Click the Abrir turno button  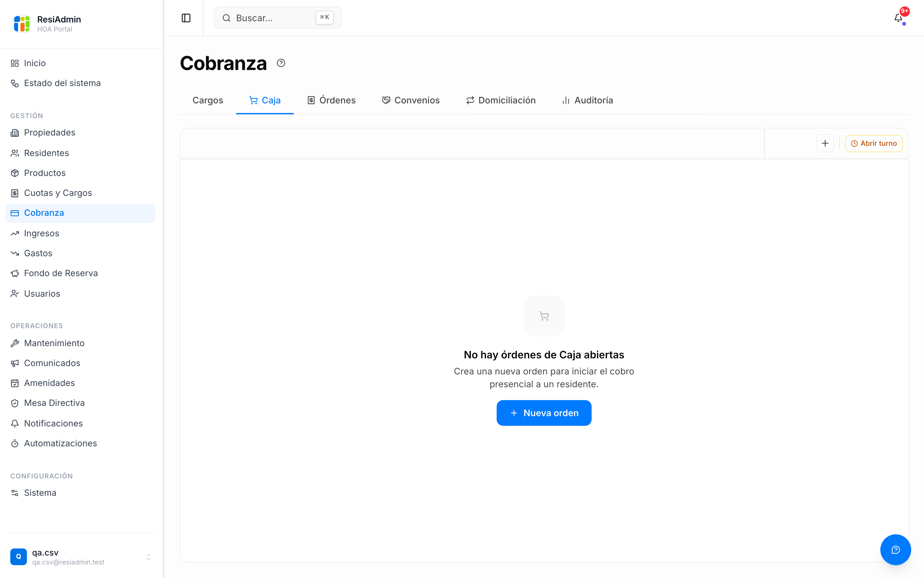874,143
